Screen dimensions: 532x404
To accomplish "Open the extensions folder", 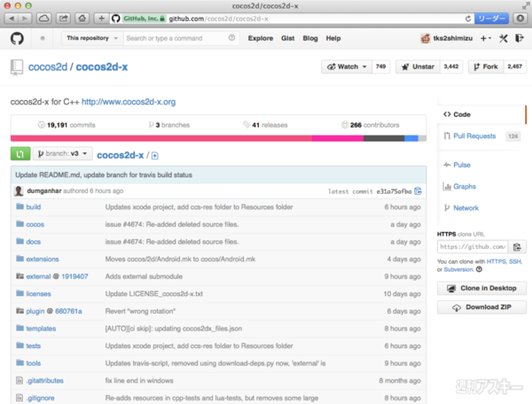I will 43,259.
